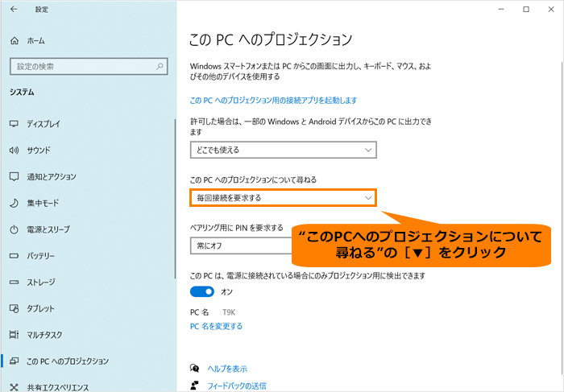Click the PC 名を変更する link
Viewport: 564px width, 392px height.
click(x=216, y=326)
